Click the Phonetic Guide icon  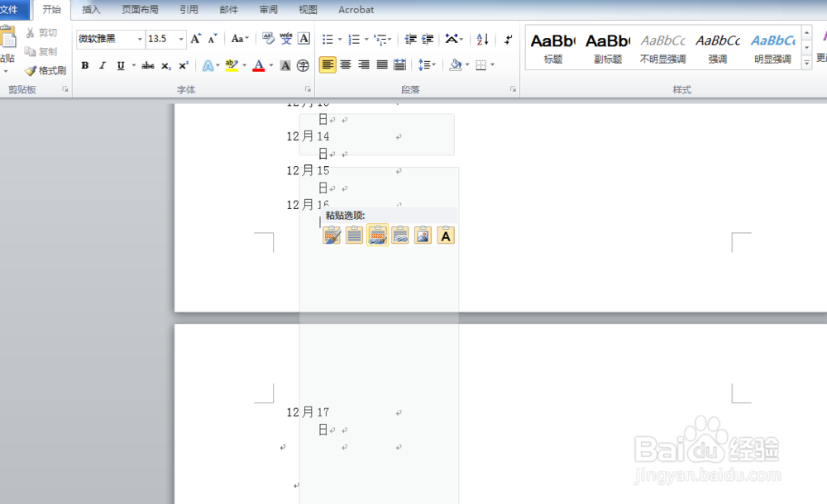[284, 38]
